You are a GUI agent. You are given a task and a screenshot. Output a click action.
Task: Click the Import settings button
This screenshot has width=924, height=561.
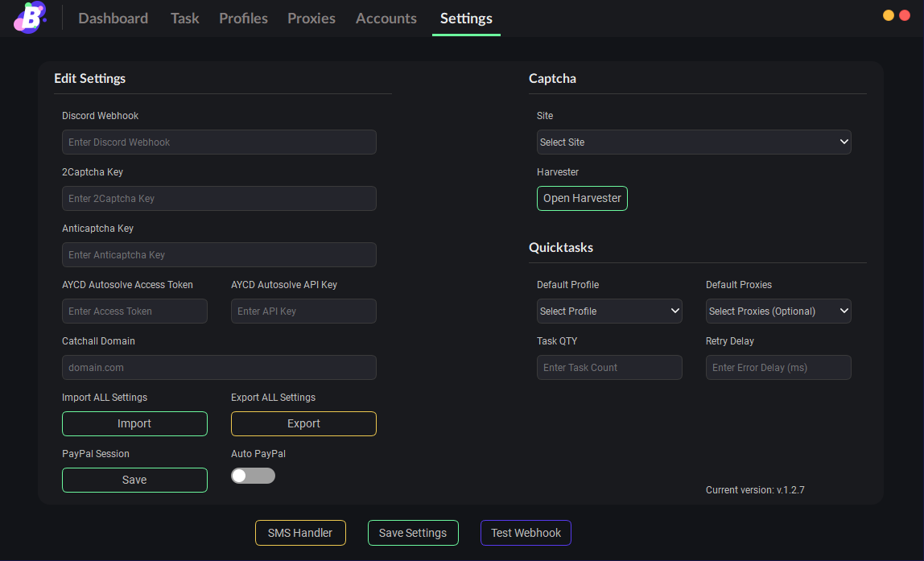(134, 423)
